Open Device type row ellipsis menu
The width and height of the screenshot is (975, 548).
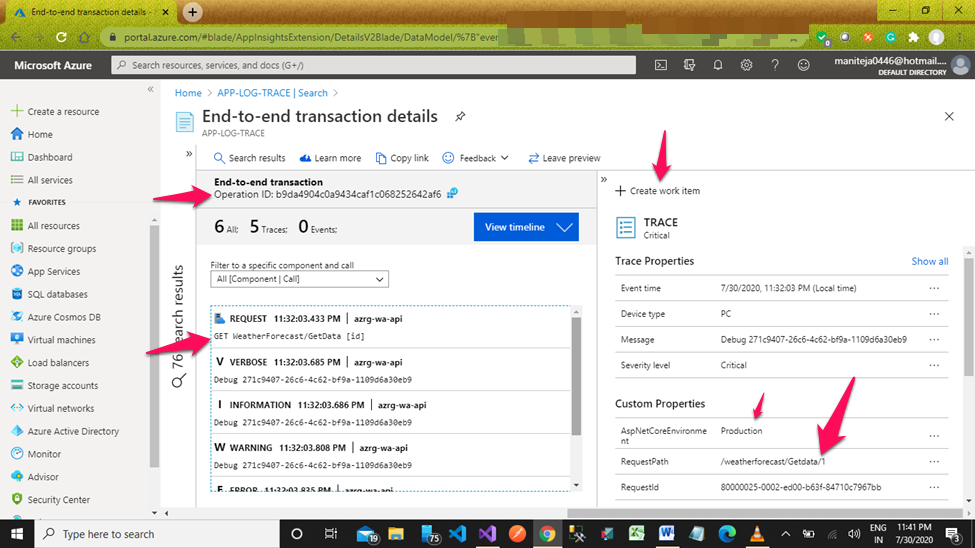pyautogui.click(x=934, y=314)
